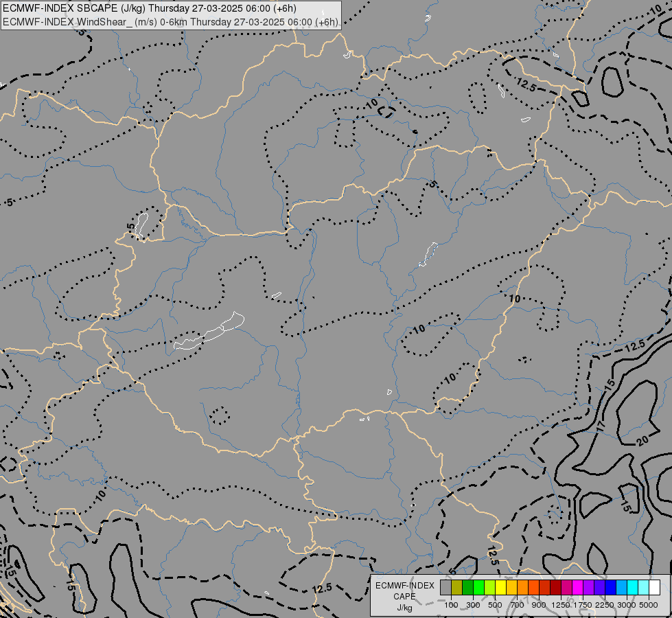Select the dark red legend swatch
The image size is (672, 618).
pos(556,587)
